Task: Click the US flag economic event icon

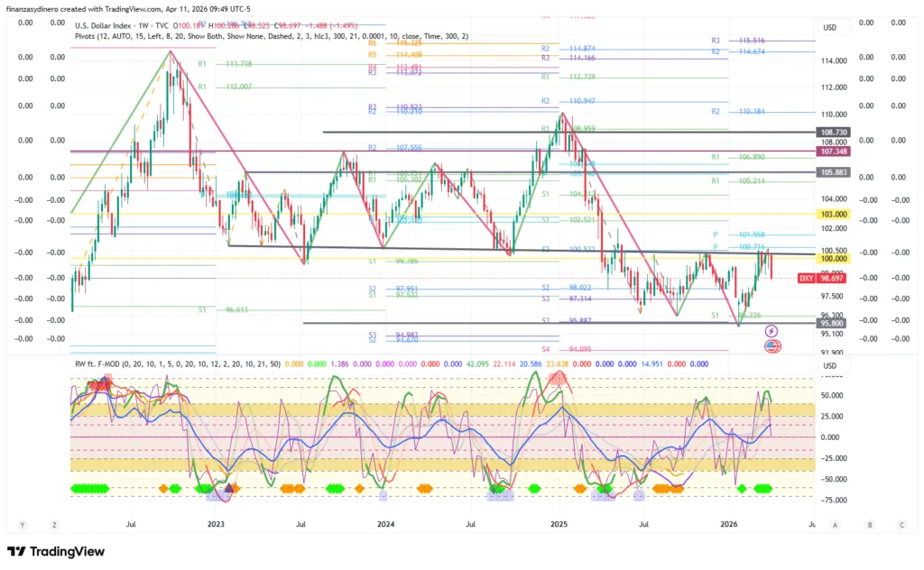Action: point(772,345)
